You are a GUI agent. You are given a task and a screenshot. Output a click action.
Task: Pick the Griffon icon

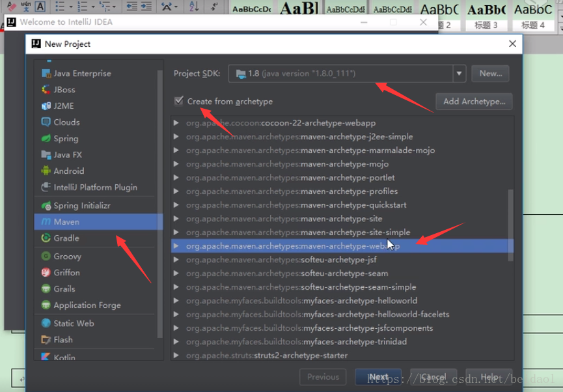(x=46, y=272)
